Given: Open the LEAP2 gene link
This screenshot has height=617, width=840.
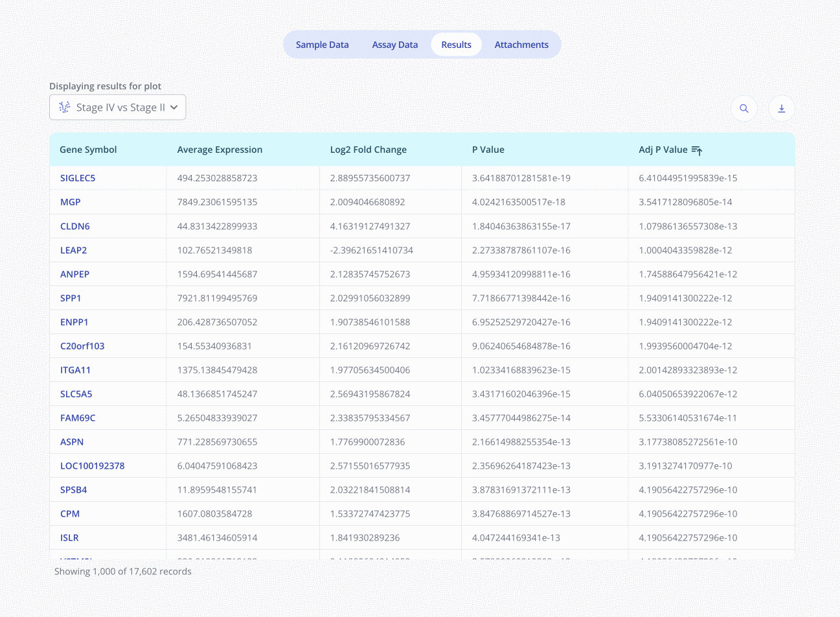Looking at the screenshot, I should click(73, 250).
